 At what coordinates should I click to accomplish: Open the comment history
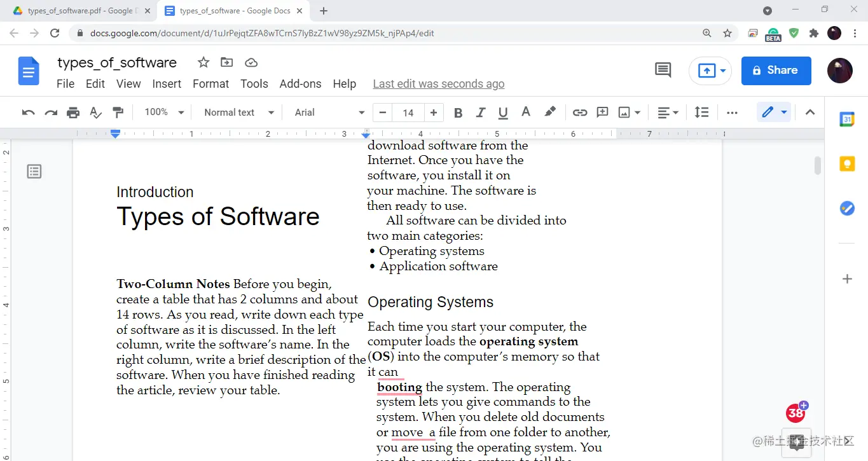(x=663, y=71)
